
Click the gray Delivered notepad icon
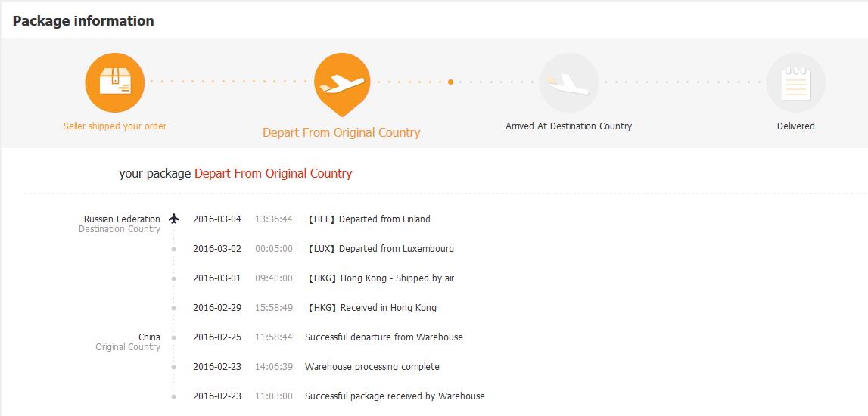click(x=795, y=82)
